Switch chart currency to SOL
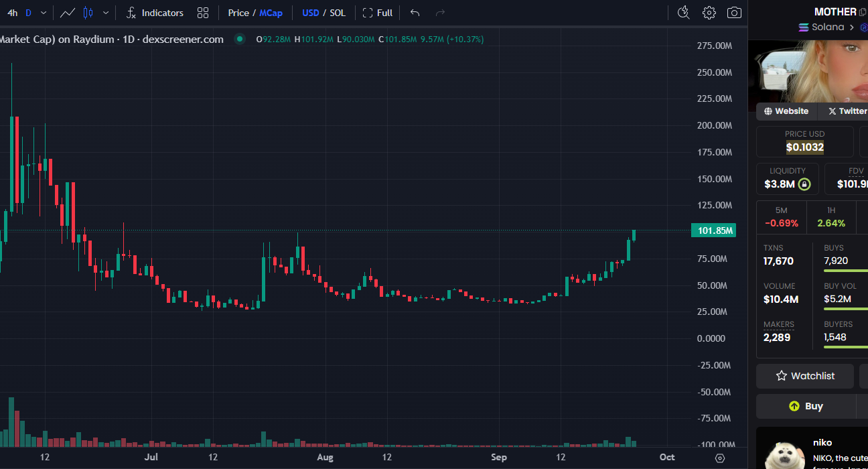This screenshot has height=469, width=868. tap(338, 13)
